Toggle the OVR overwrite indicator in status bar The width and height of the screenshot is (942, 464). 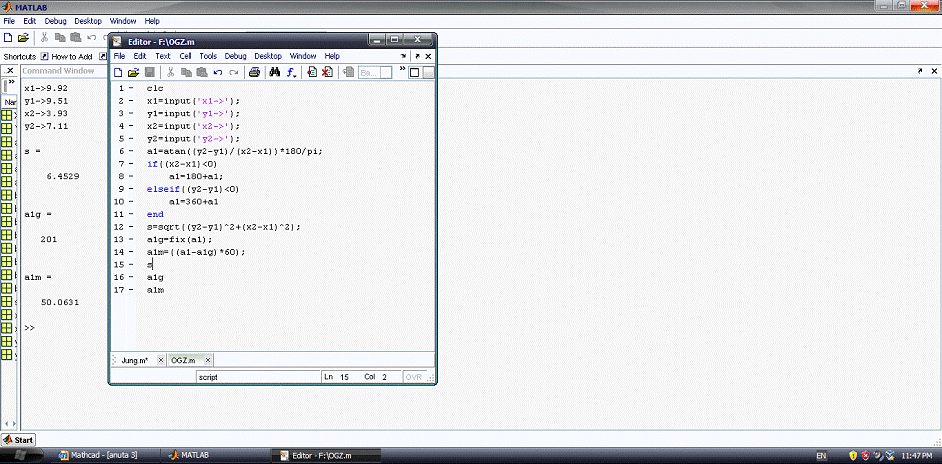413,377
